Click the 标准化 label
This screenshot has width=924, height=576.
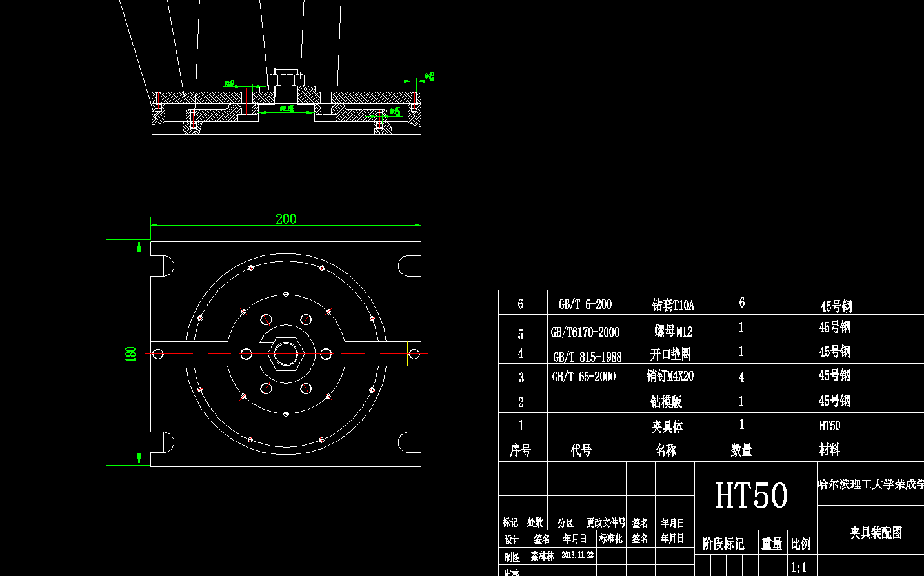611,539
